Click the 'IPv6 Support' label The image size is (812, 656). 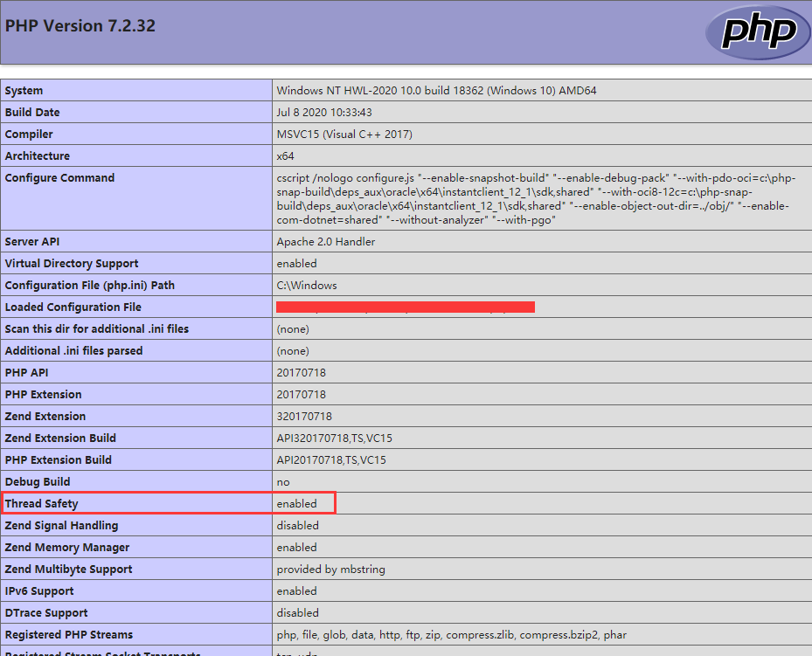click(38, 590)
